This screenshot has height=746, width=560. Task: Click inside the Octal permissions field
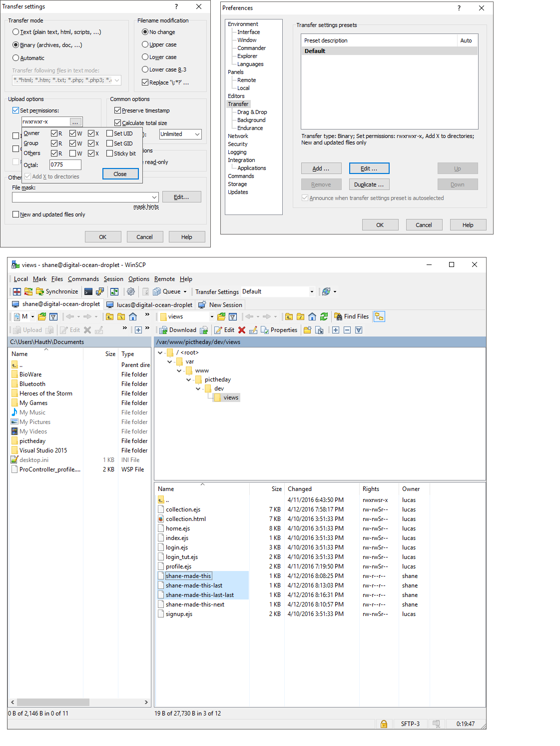click(x=65, y=164)
